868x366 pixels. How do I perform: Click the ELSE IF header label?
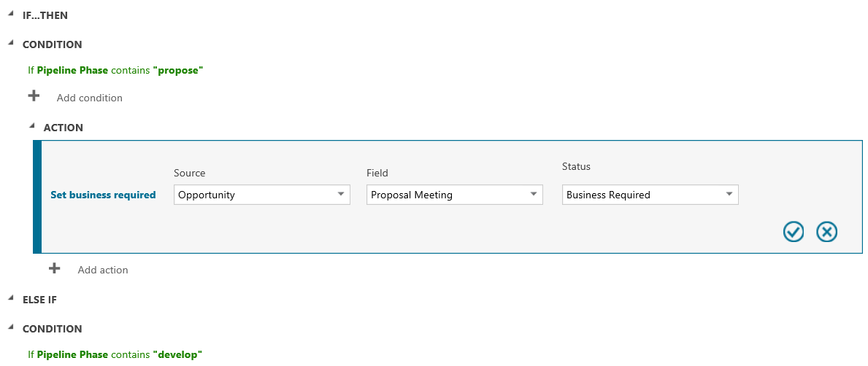tap(39, 300)
